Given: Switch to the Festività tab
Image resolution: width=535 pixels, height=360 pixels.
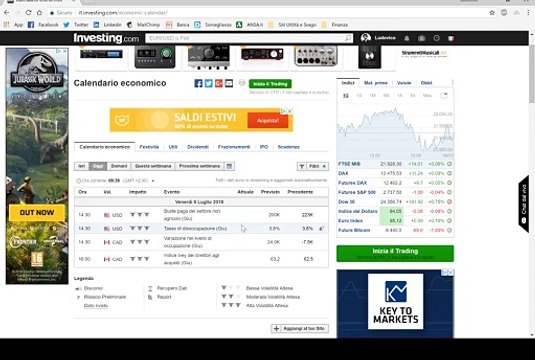Looking at the screenshot, I should pos(149,147).
